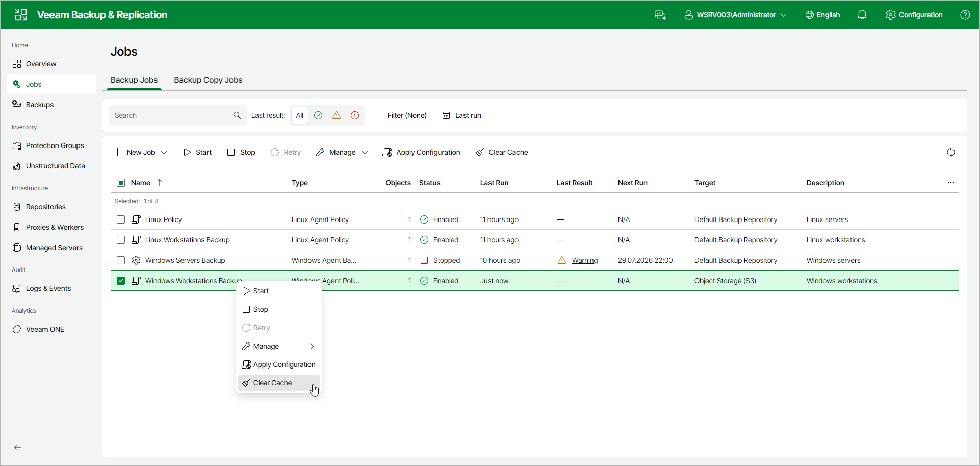Viewport: 980px width, 466px height.
Task: Uncheck Windows Workstations Backup job
Action: (x=121, y=281)
